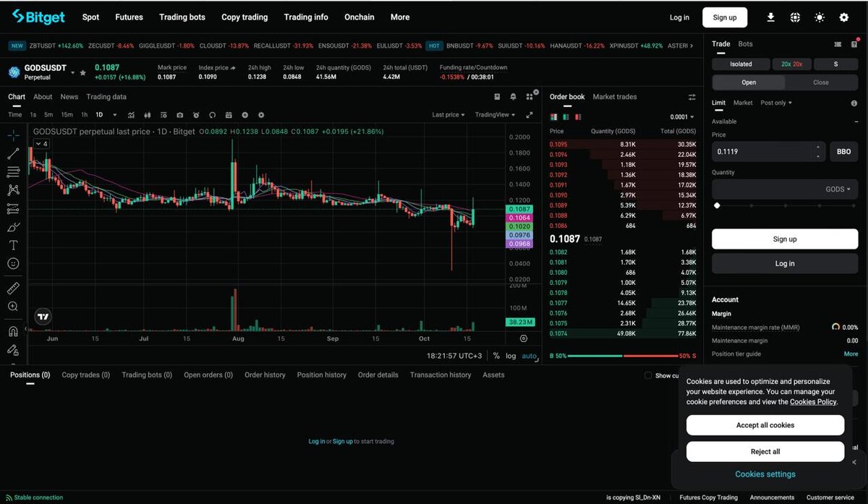Open the Order history tab
The width and height of the screenshot is (868, 504).
(265, 375)
